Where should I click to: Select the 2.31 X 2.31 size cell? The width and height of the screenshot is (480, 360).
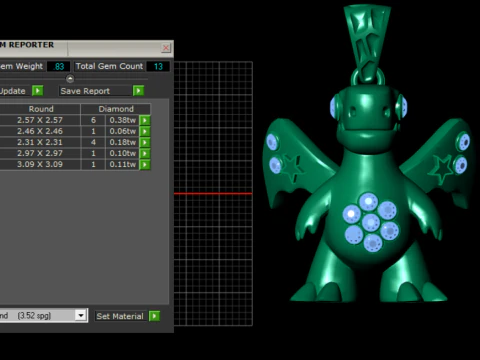click(40, 142)
